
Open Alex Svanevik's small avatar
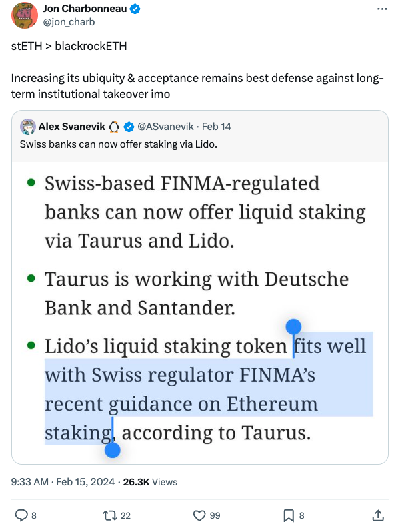[x=28, y=127]
